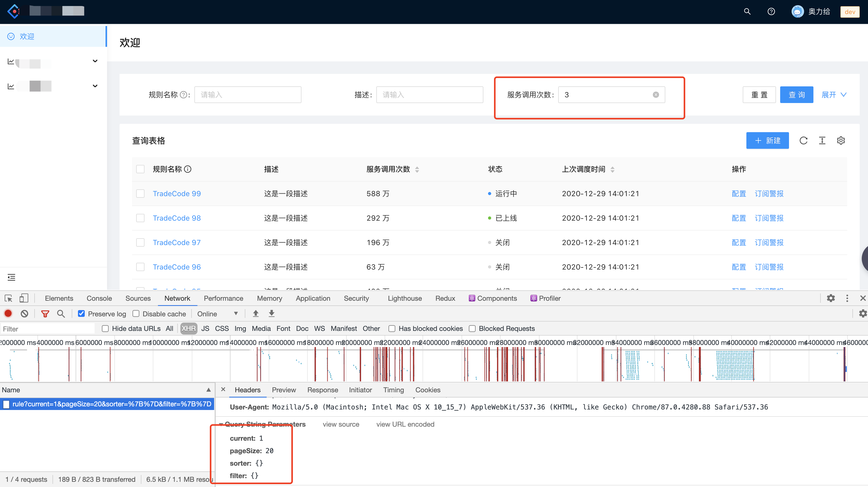Open global search in top bar
Screen dimensions: 868x487
[x=747, y=11]
